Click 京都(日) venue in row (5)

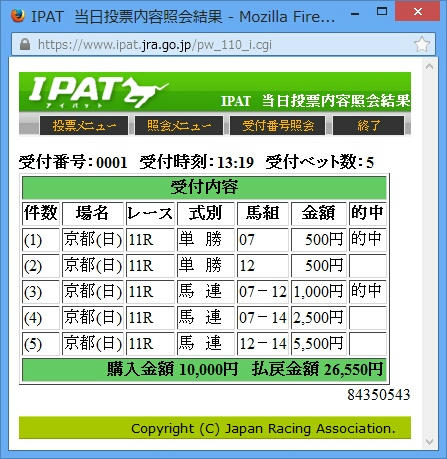pyautogui.click(x=93, y=344)
